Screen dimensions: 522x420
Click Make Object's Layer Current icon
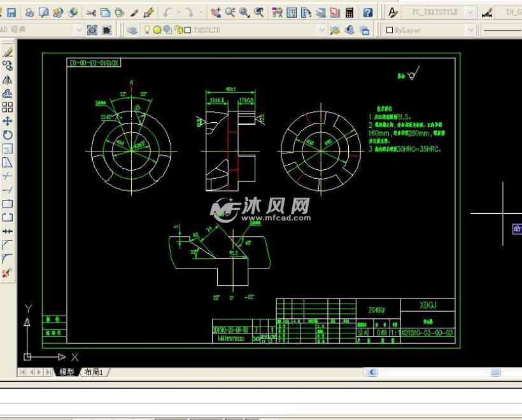pos(335,30)
